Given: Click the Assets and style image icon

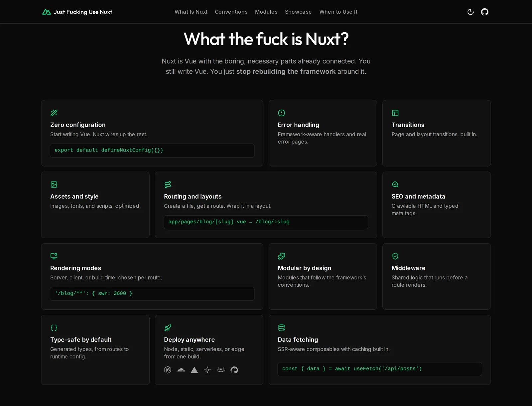Looking at the screenshot, I should (x=54, y=184).
